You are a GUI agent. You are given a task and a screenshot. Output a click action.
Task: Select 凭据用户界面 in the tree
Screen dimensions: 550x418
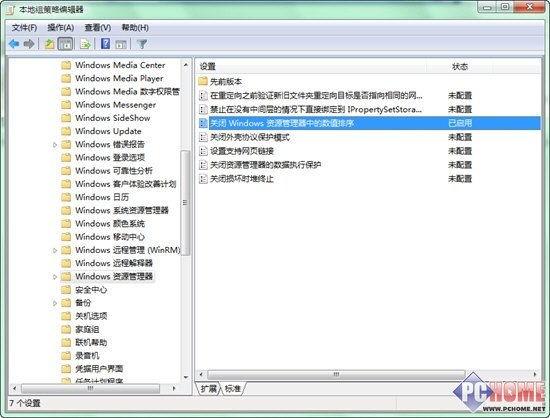pos(99,369)
